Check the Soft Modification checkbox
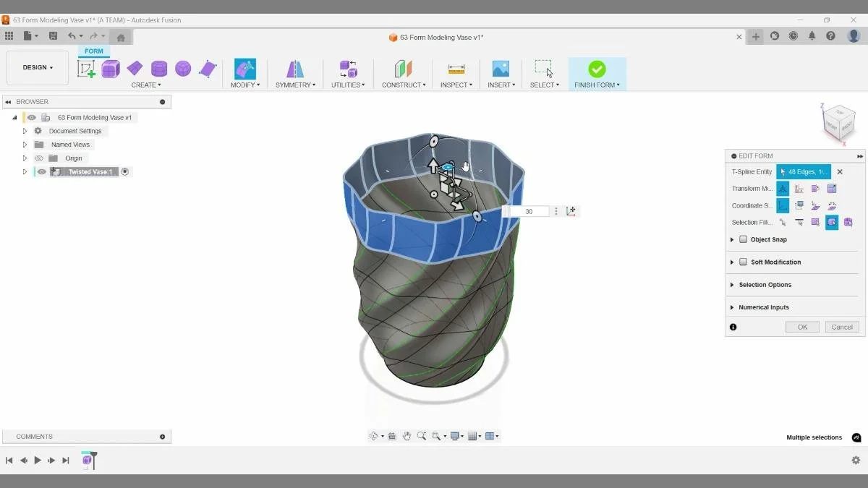The height and width of the screenshot is (488, 868). click(744, 262)
